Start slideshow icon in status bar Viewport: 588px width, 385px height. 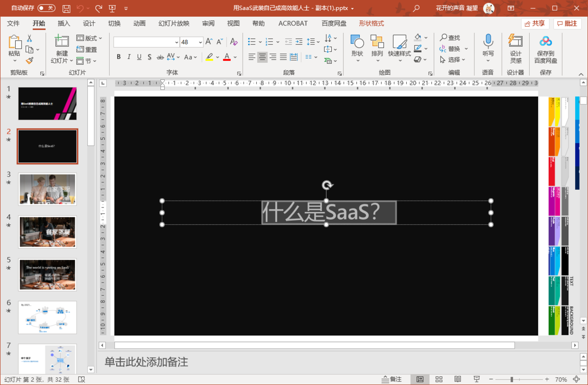click(x=476, y=380)
